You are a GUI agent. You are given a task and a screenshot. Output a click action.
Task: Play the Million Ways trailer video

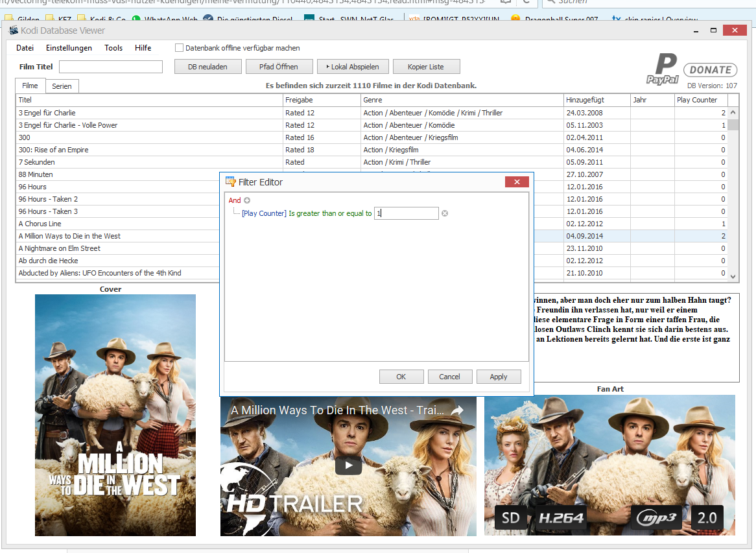(349, 465)
